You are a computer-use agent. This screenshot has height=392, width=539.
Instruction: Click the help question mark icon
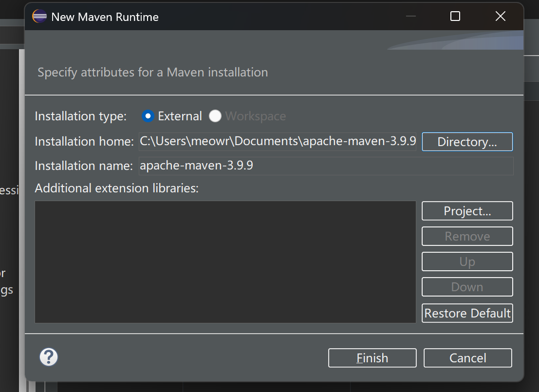tap(49, 357)
